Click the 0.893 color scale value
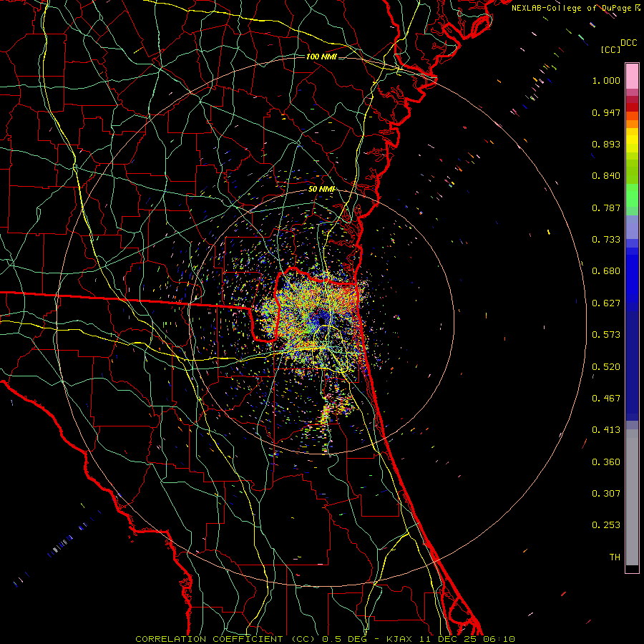This screenshot has height=644, width=644. [606, 144]
